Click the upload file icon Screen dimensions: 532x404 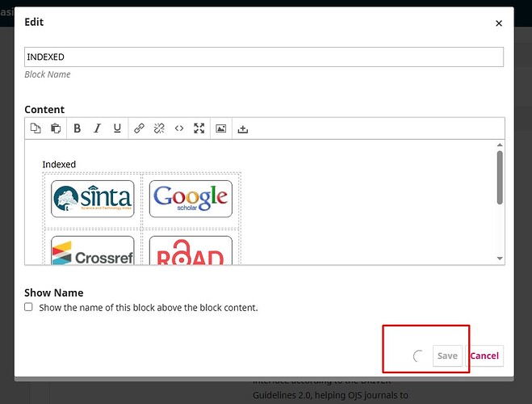coord(243,128)
